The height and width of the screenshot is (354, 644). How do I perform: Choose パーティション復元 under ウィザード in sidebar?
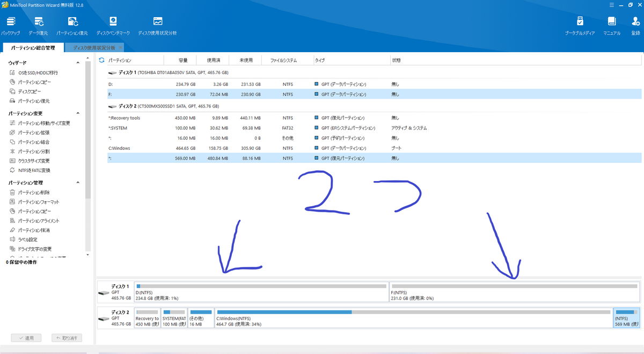(30, 101)
